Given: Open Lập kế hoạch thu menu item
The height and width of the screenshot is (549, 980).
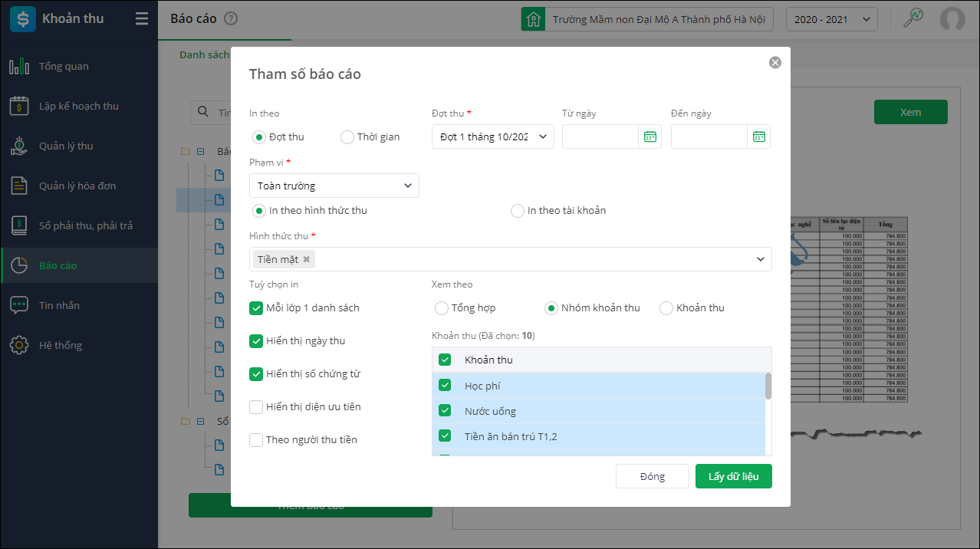Looking at the screenshot, I should [x=78, y=106].
